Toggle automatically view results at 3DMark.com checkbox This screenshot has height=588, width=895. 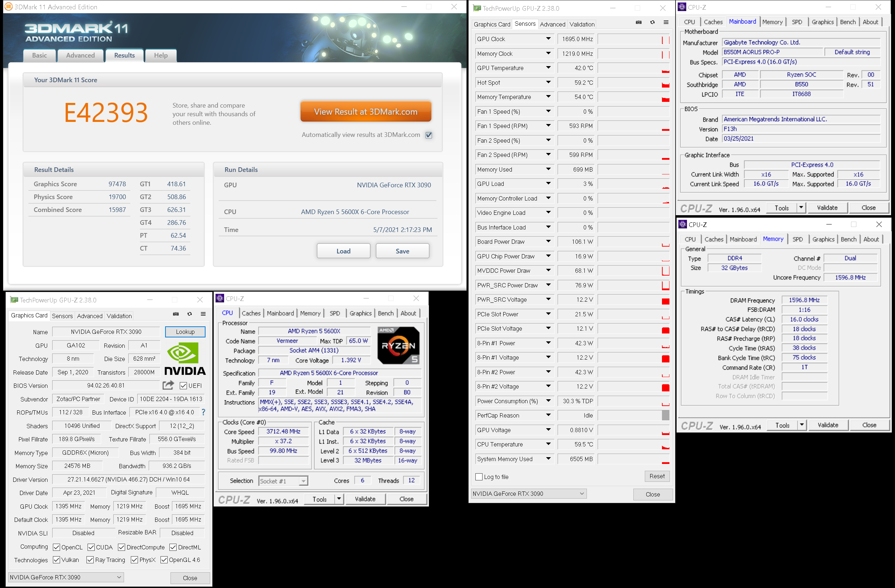click(x=429, y=135)
